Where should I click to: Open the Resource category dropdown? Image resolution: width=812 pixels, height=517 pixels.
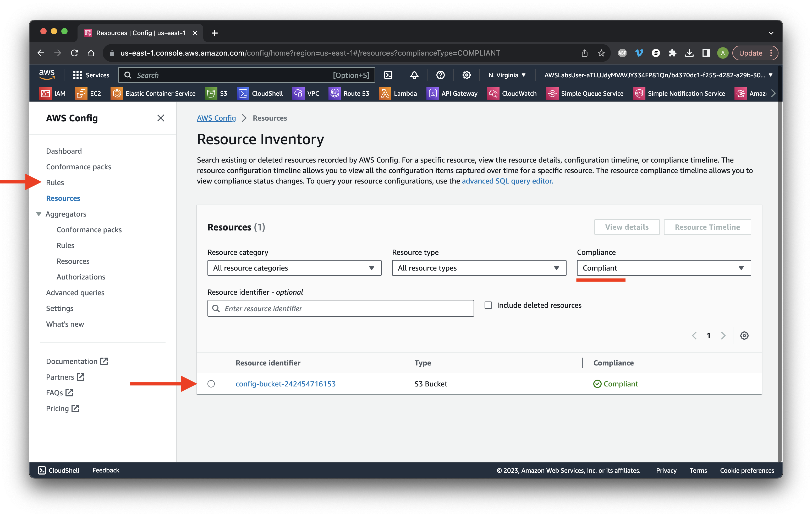tap(294, 268)
